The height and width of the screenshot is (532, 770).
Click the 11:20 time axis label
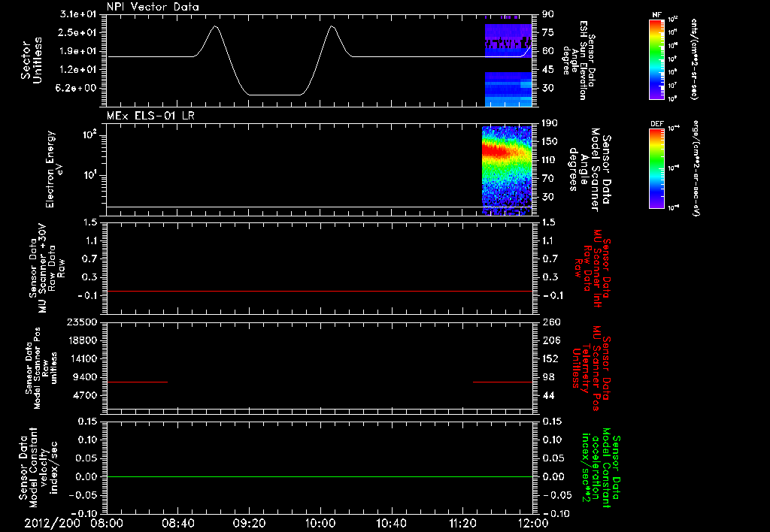462,523
